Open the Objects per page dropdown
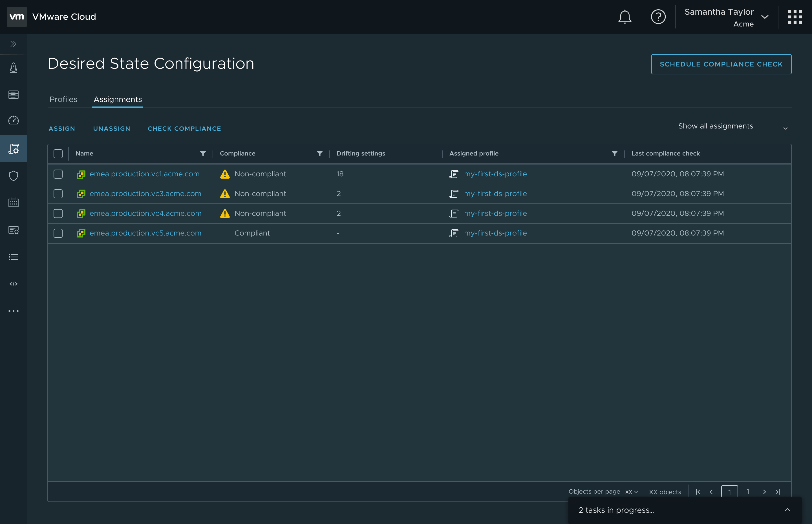Viewport: 812px width, 524px height. point(632,492)
